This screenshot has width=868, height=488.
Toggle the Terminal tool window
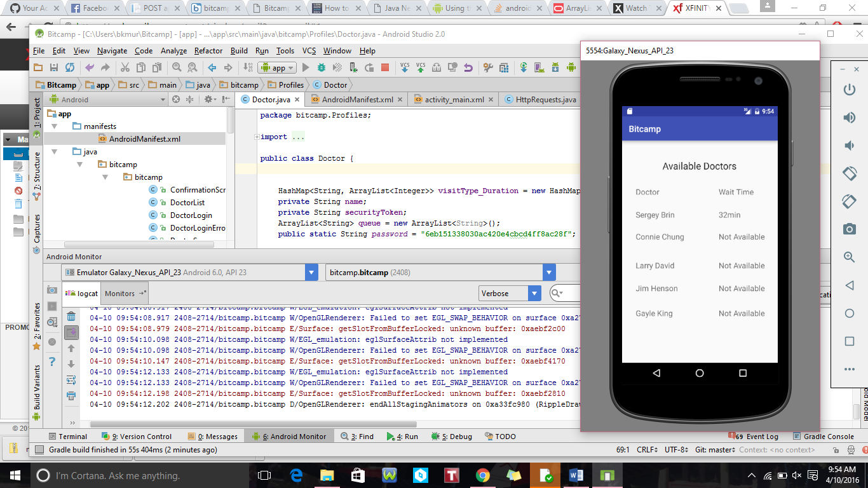(68, 437)
